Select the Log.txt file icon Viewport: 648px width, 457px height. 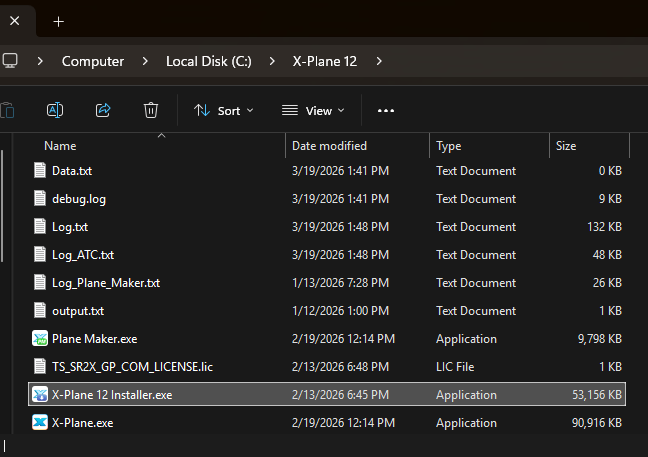[40, 226]
